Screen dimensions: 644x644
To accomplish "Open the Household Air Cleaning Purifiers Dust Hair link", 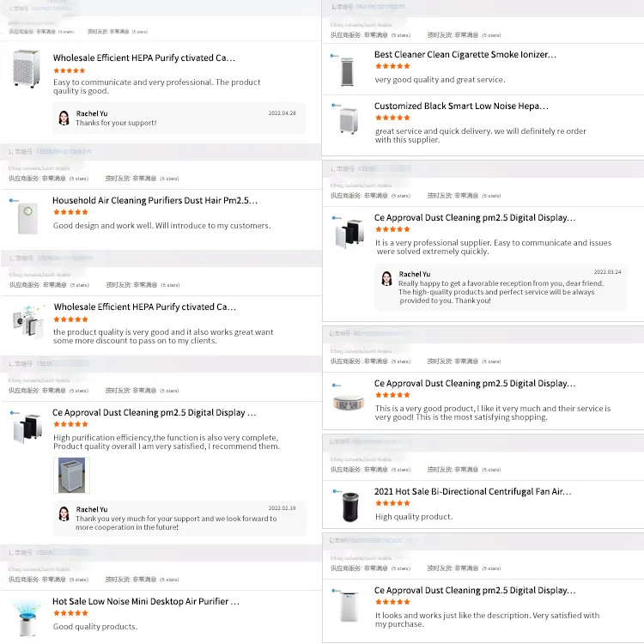I will [x=155, y=201].
